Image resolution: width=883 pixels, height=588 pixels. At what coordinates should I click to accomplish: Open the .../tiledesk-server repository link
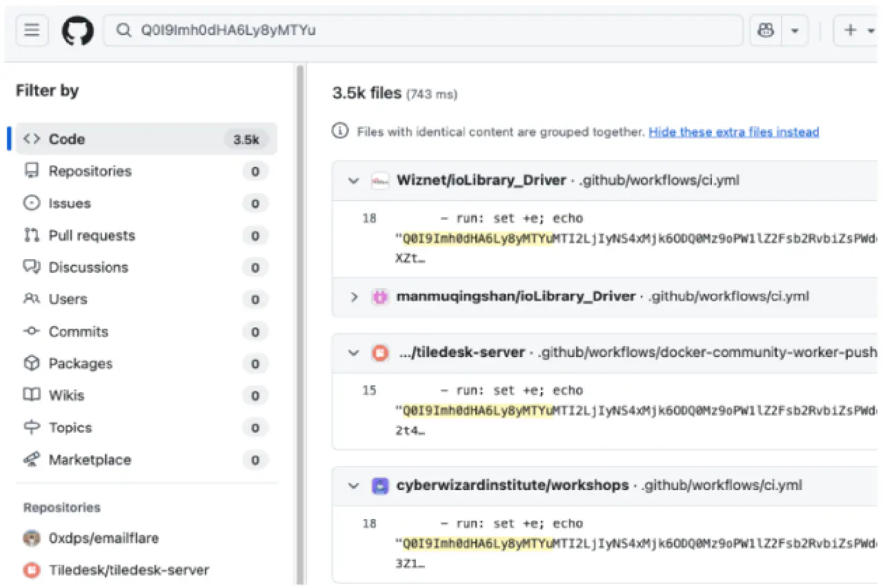pyautogui.click(x=462, y=352)
